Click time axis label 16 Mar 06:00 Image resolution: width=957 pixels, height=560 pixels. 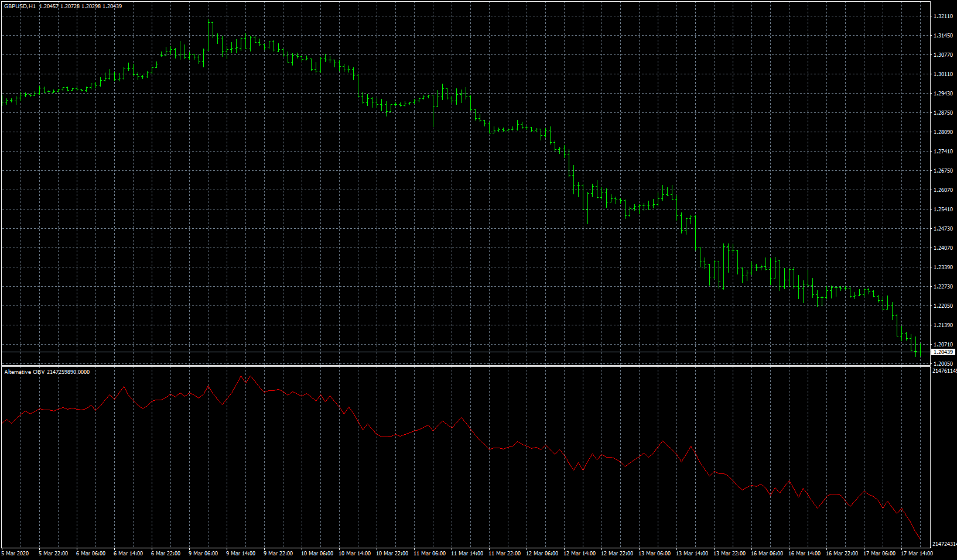[767, 554]
